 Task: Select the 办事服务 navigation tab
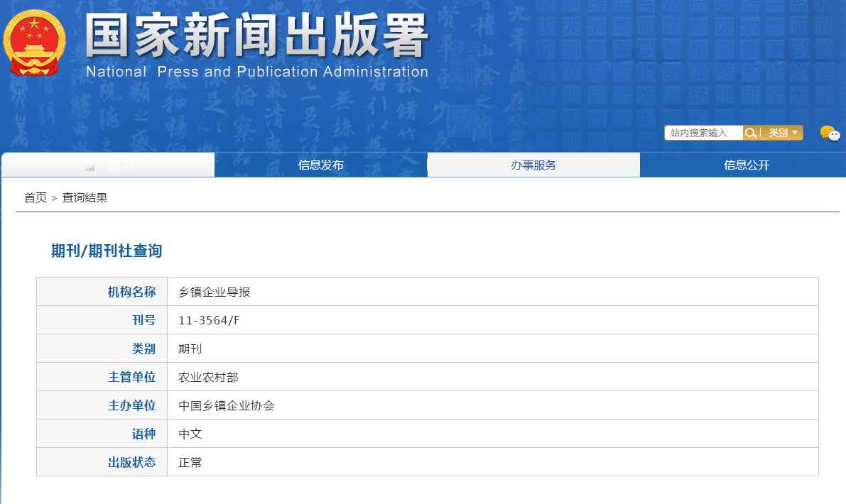click(x=533, y=165)
